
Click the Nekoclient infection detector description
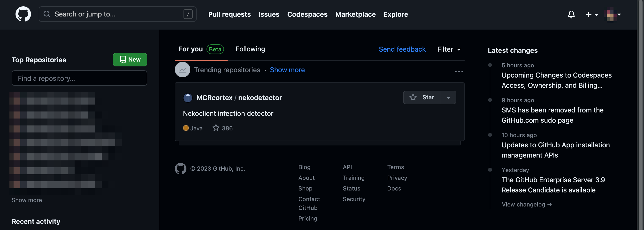click(x=228, y=113)
